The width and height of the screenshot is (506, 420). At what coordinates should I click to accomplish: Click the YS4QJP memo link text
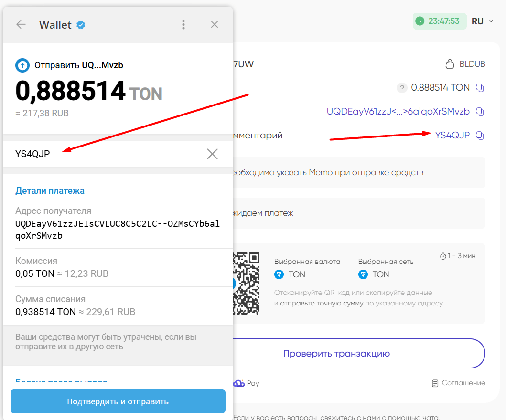pyautogui.click(x=452, y=136)
